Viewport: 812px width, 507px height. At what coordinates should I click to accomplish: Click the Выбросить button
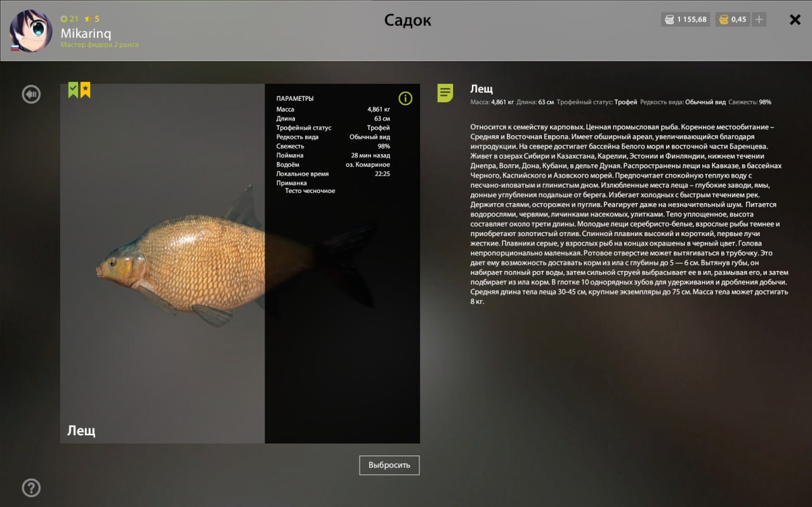coord(389,465)
